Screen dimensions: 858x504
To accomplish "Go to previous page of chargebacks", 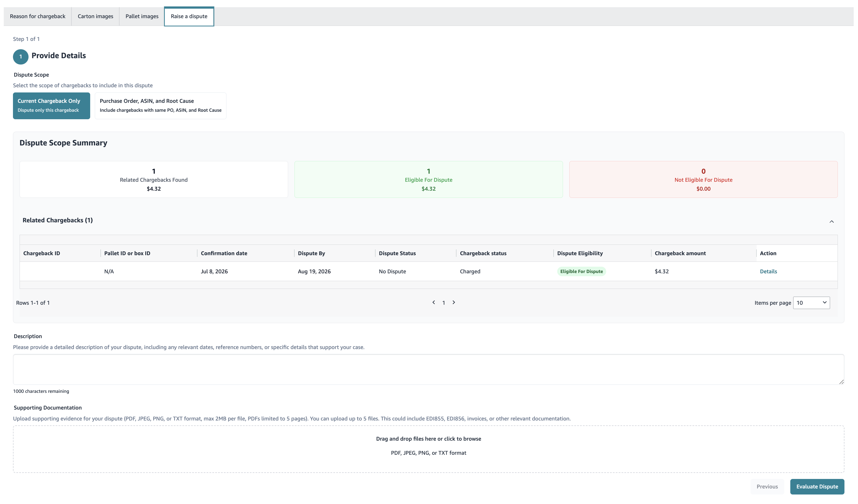I will click(433, 302).
